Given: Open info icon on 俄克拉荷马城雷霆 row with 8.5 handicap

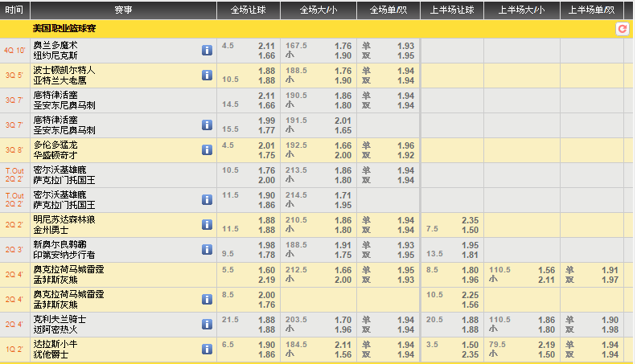Looking at the screenshot, I should [x=207, y=299].
